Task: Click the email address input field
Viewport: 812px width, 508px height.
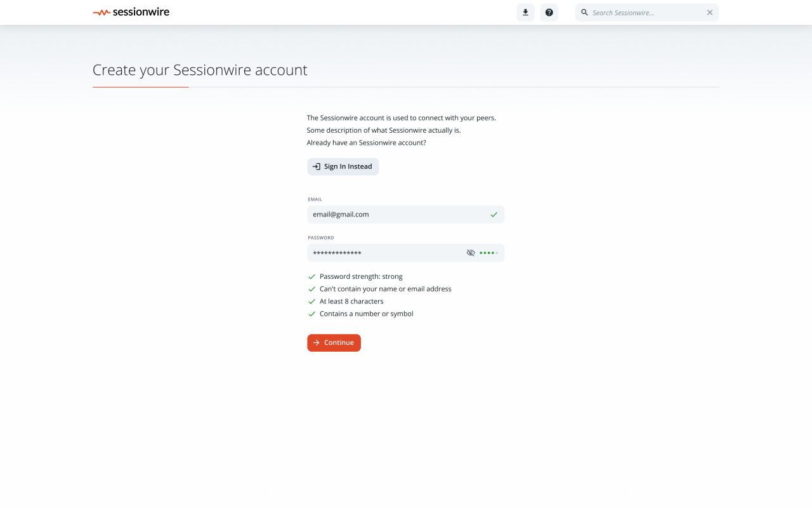Action: (x=393, y=215)
